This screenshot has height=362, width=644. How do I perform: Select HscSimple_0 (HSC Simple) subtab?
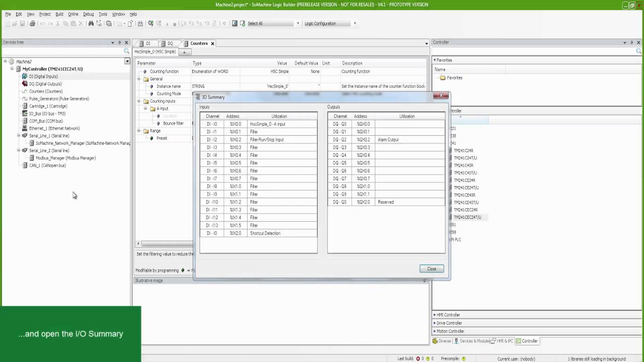[x=155, y=52]
